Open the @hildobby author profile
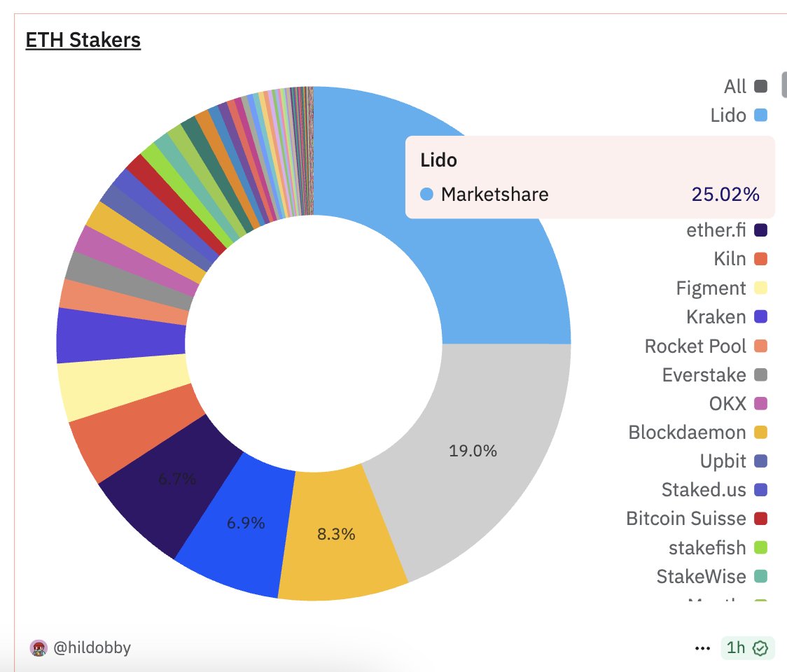Screen dimensions: 787x672 coord(92,647)
